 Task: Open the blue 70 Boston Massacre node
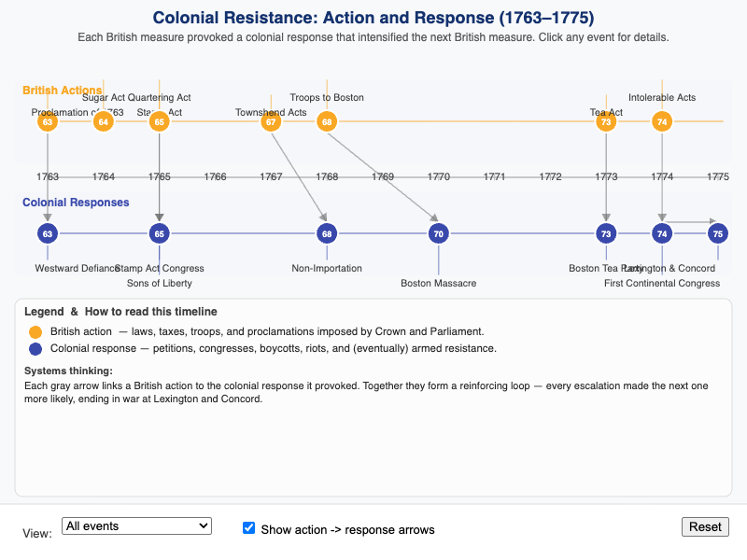coord(439,234)
